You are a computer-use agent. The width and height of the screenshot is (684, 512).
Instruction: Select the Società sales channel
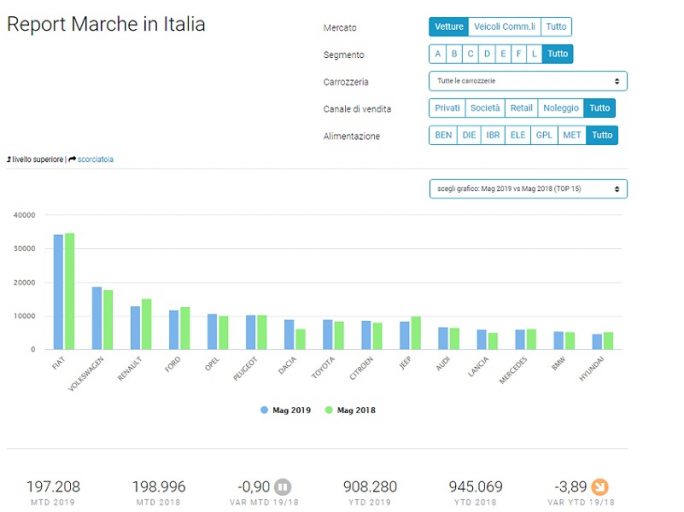pyautogui.click(x=485, y=108)
